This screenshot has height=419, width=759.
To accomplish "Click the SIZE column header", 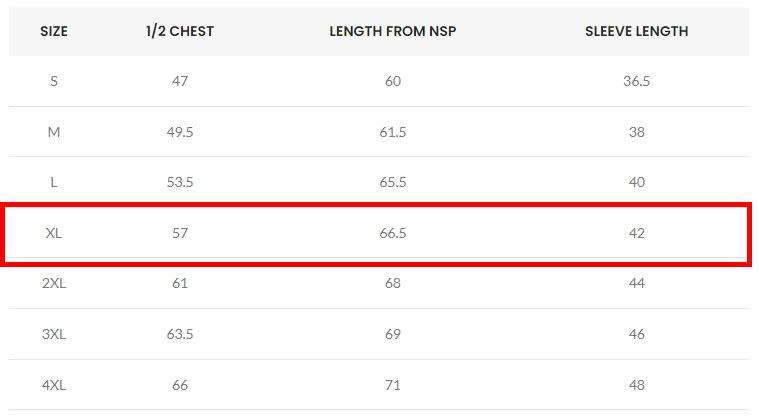I will (54, 31).
